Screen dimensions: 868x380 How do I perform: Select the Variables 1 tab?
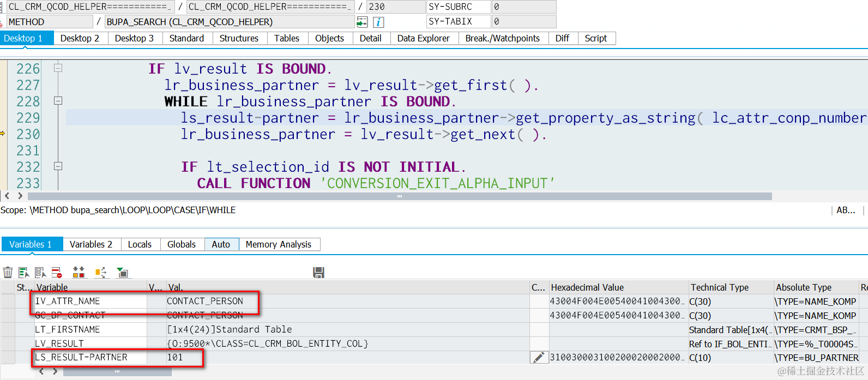pyautogui.click(x=32, y=244)
